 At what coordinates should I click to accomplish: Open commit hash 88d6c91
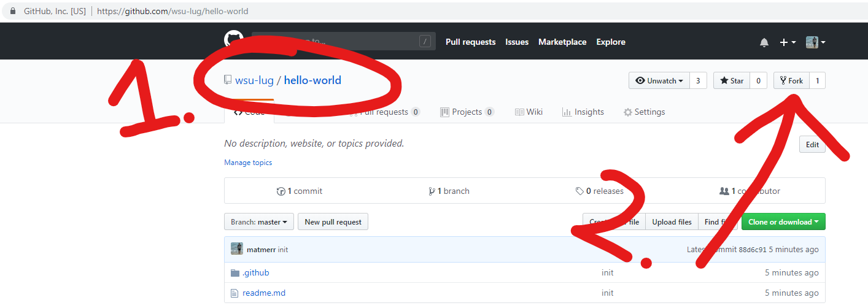pyautogui.click(x=753, y=250)
